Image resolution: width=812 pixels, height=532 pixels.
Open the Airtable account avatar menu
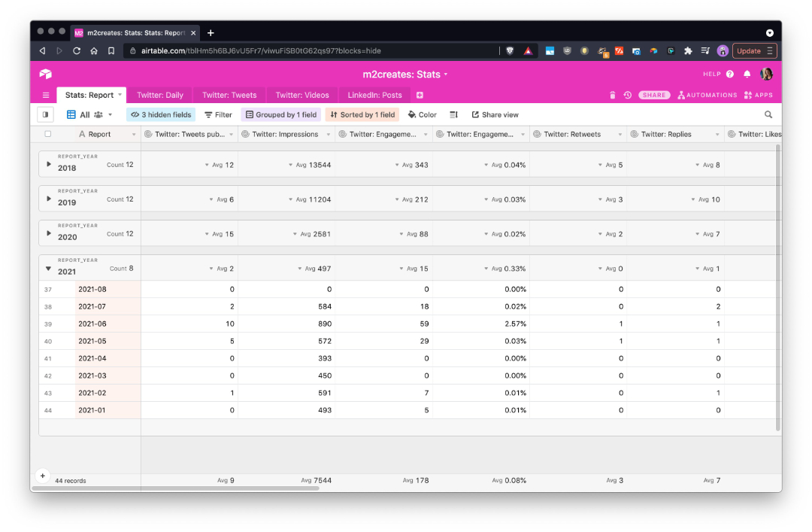tap(766, 74)
